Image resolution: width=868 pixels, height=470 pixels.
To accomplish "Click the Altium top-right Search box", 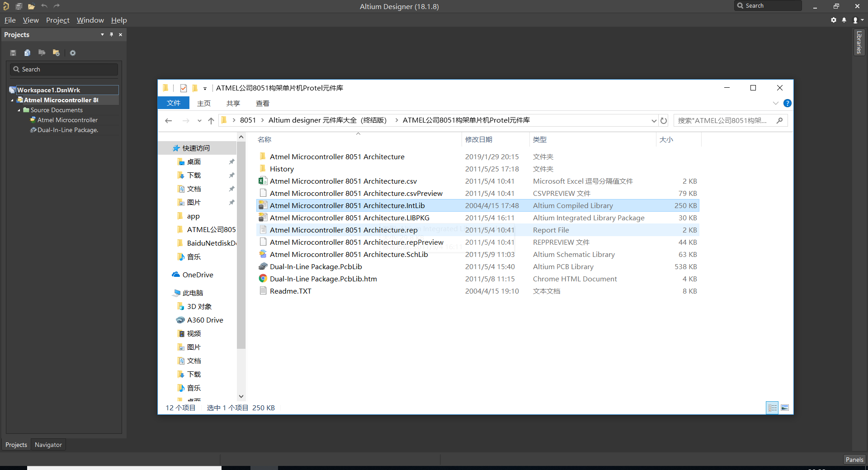I will click(768, 5).
